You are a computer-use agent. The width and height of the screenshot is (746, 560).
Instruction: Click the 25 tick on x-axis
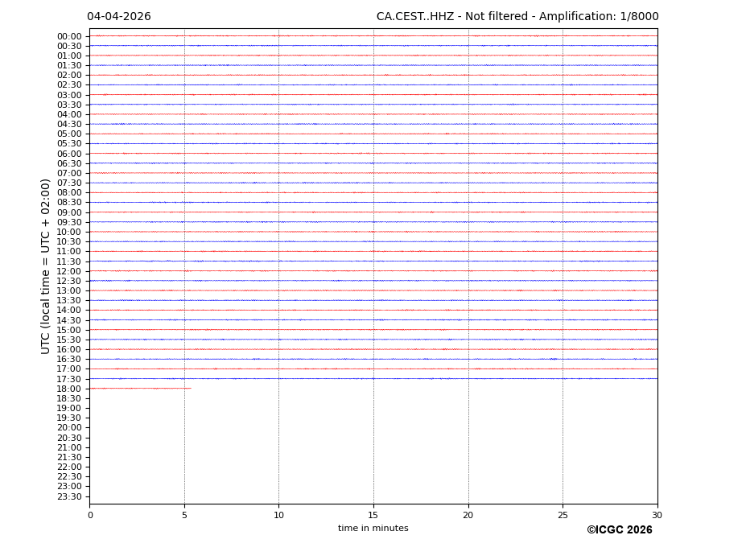pos(563,516)
